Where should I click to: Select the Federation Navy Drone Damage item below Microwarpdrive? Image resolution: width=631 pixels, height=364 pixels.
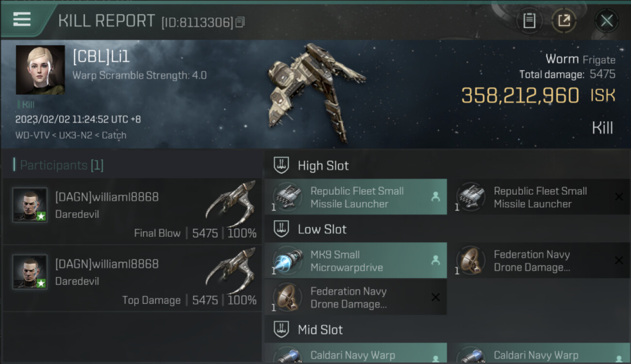[356, 298]
